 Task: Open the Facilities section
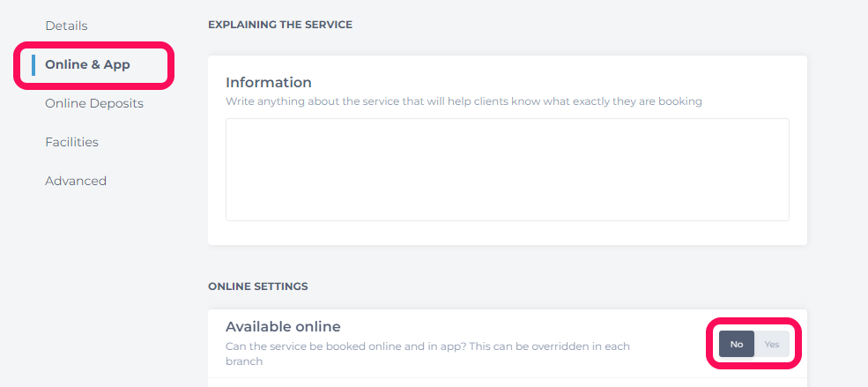71,142
